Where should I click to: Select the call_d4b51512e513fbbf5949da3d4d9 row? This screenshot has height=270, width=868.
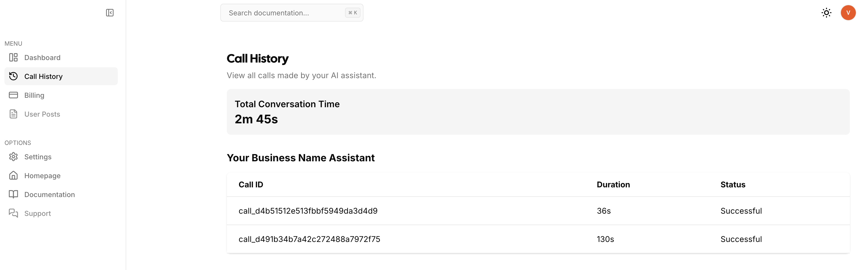tap(538, 211)
